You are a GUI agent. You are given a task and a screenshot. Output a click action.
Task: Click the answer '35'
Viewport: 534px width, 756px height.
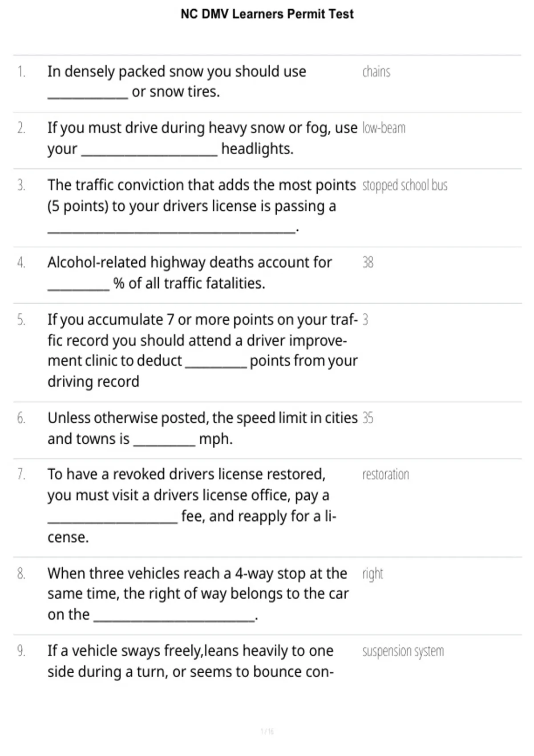(x=368, y=418)
